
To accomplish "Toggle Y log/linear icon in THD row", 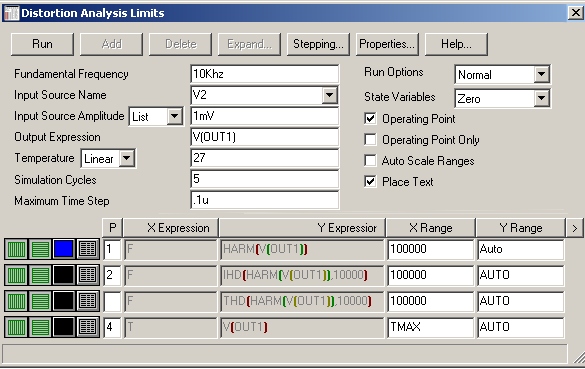I will 40,301.
